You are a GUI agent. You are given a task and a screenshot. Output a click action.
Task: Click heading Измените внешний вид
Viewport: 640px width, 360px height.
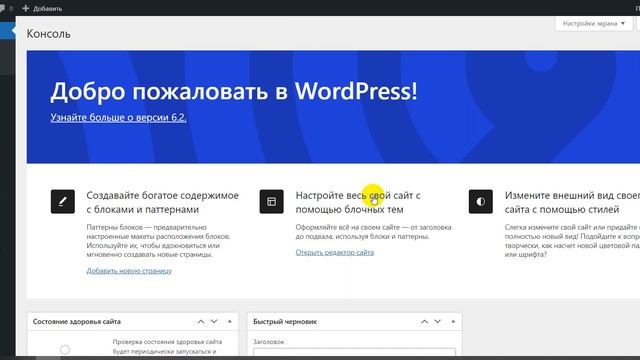pos(572,202)
